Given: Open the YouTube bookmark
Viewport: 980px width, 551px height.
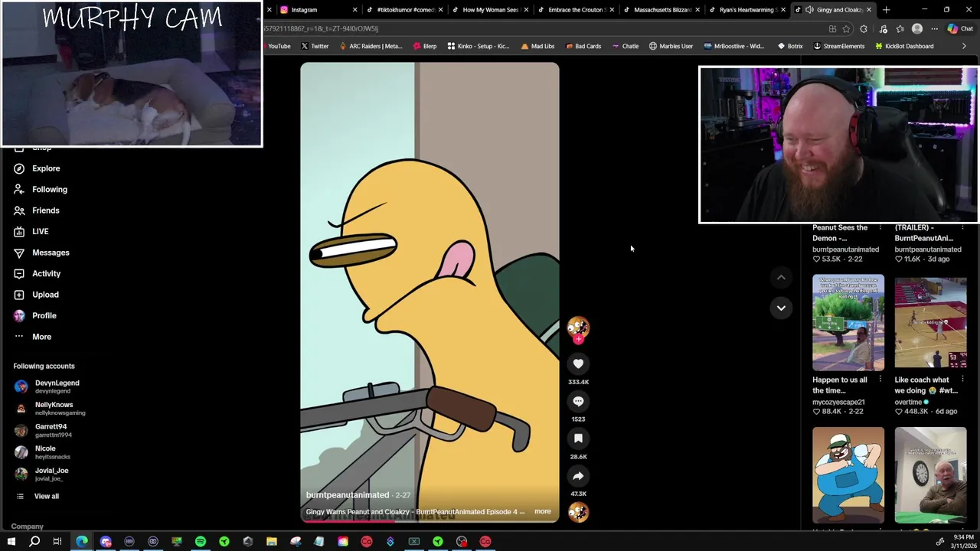Looking at the screenshot, I should [278, 46].
